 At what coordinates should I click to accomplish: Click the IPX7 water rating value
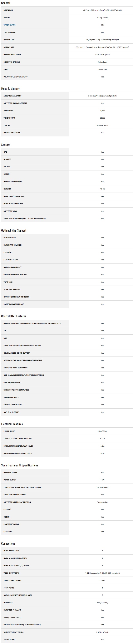pos(102,25)
